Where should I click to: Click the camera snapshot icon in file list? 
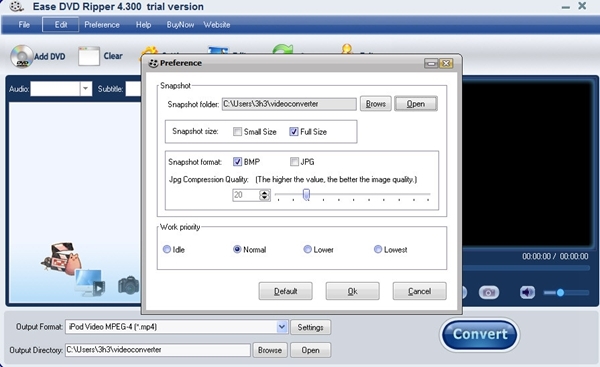[x=128, y=285]
